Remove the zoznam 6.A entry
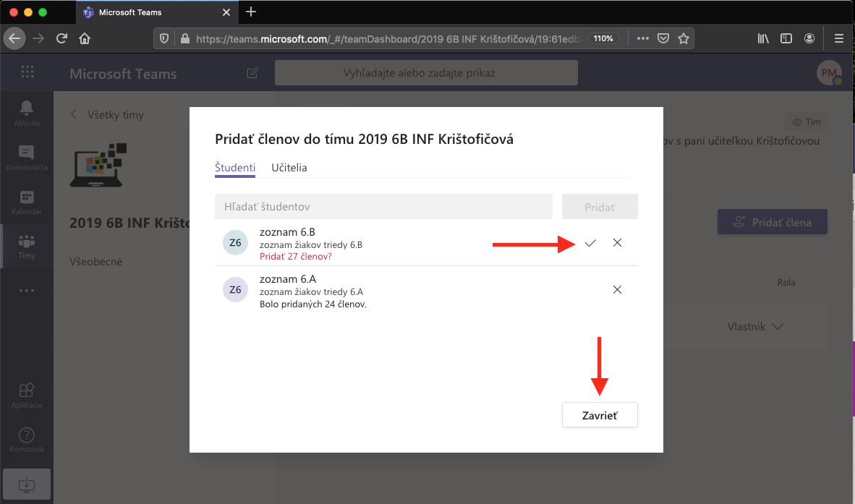Viewport: 855px width, 504px height. click(x=617, y=290)
